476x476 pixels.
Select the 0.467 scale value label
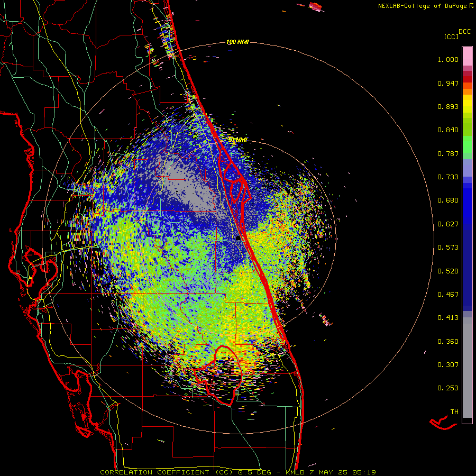click(x=448, y=295)
